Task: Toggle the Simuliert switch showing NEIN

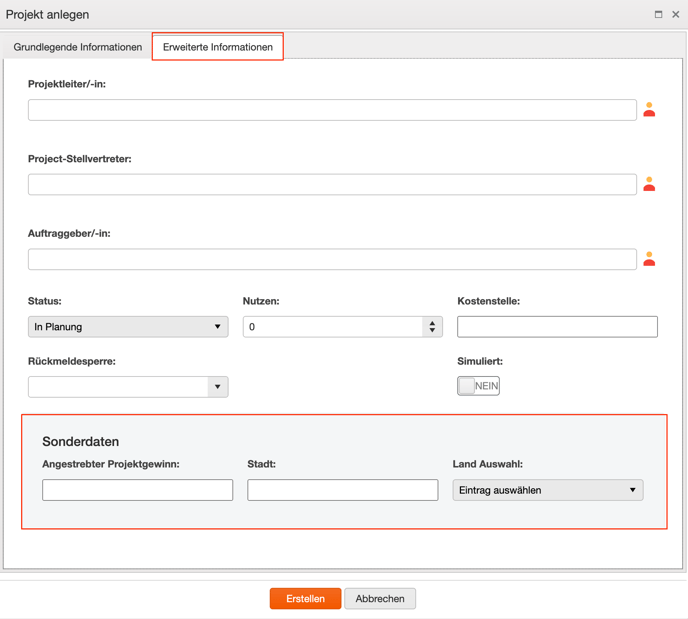Action: tap(478, 386)
